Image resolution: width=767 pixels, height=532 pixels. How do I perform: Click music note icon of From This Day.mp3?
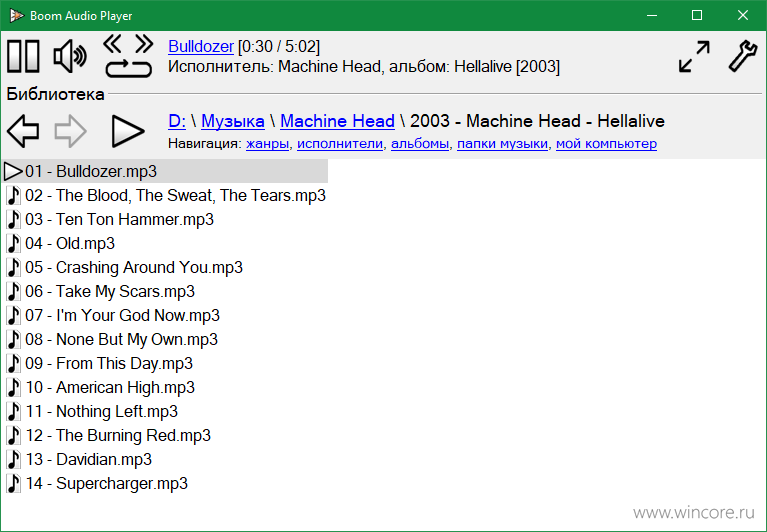(x=14, y=363)
